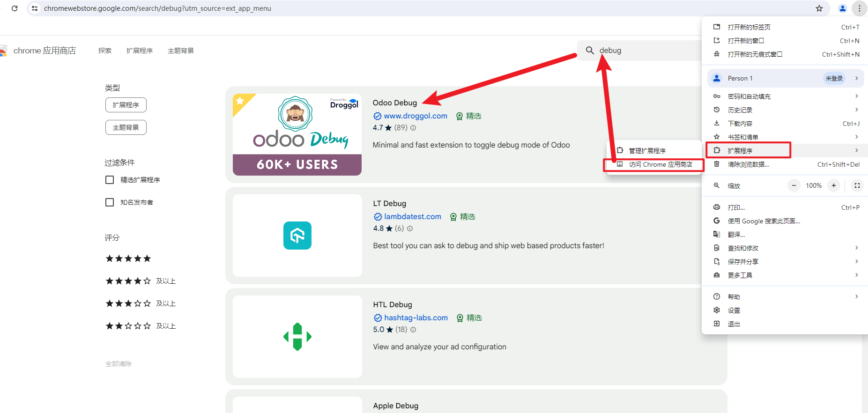Check the 精选扩展程序 filter checkbox
The image size is (868, 413).
(x=110, y=180)
